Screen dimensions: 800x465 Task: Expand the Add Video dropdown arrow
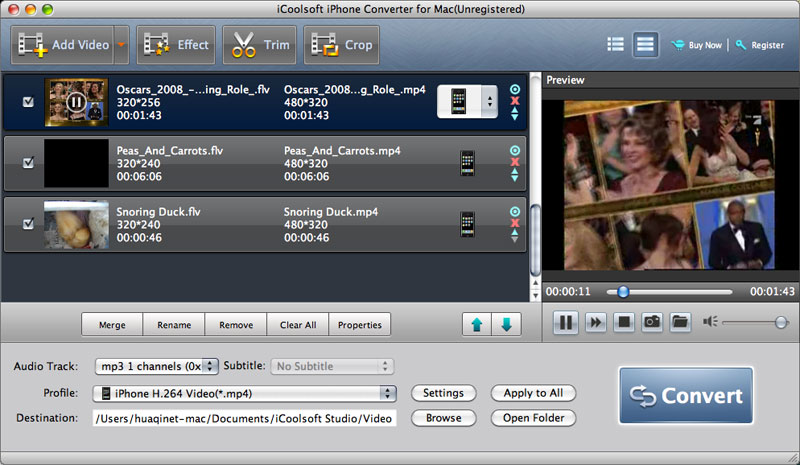122,44
